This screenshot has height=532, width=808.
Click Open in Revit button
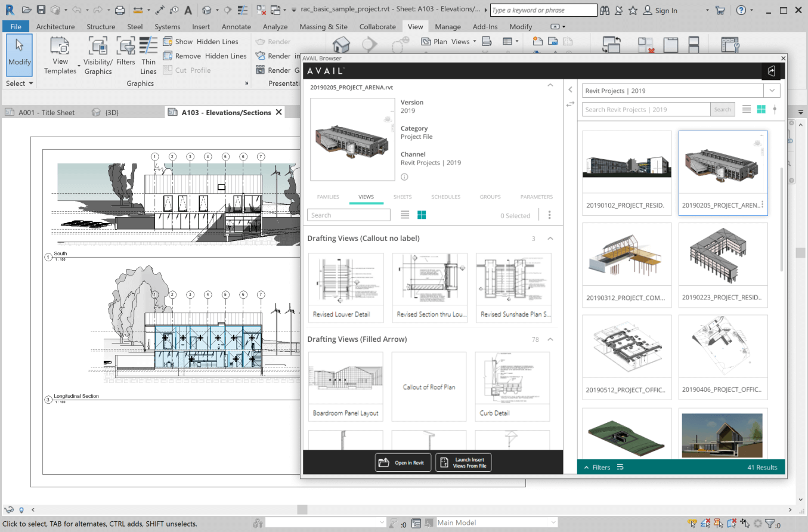(403, 462)
